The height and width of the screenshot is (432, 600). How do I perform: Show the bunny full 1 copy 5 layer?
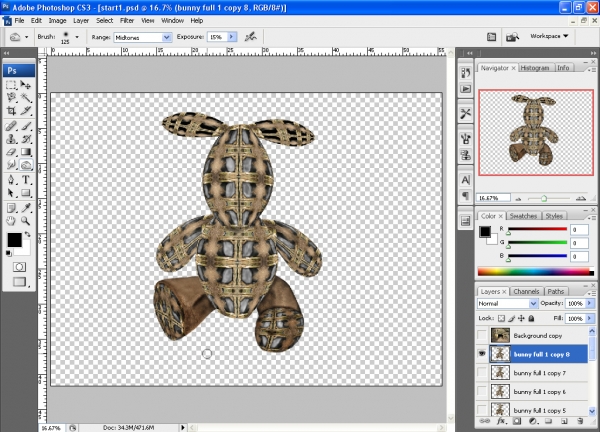482,409
